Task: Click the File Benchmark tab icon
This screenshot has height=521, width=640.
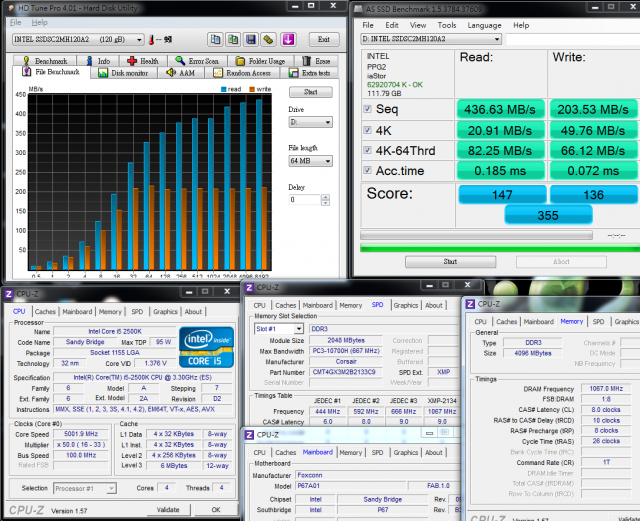Action: 27,72
